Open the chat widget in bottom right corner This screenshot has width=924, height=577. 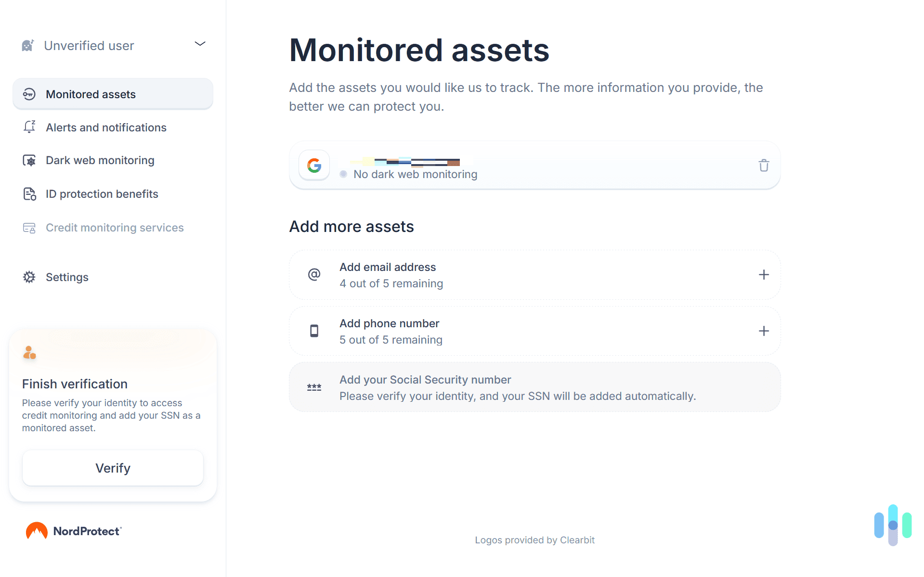pos(892,525)
